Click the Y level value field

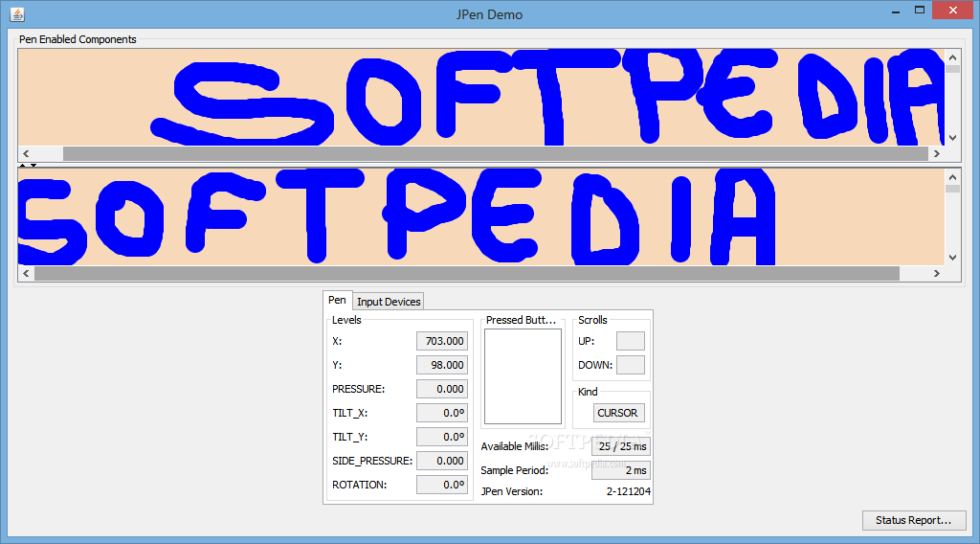tap(442, 365)
